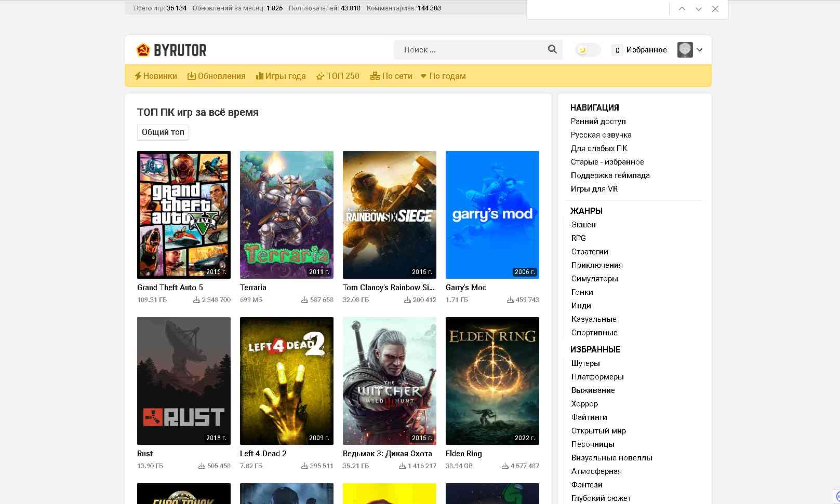Select the Общий топ button
The width and height of the screenshot is (840, 504).
163,132
